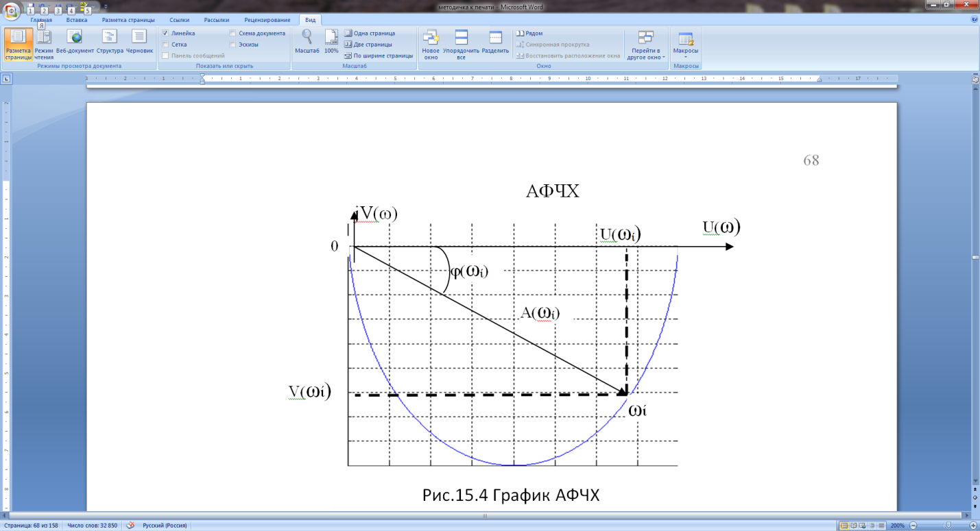
Task: Show Одна страница in window
Action: [370, 33]
